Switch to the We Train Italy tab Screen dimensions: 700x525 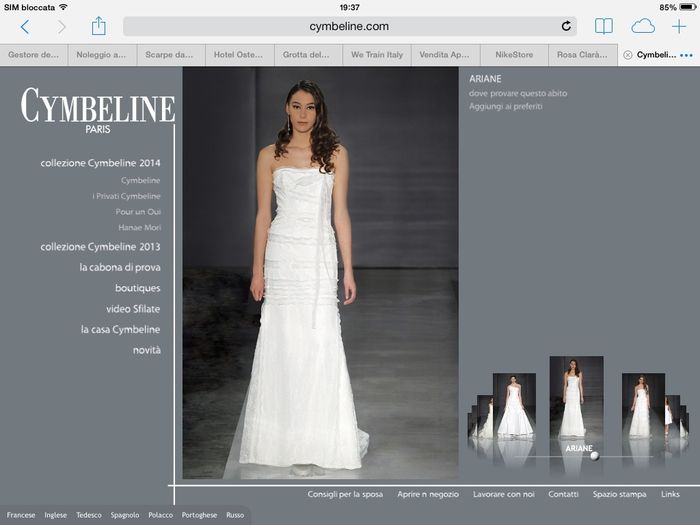(x=377, y=55)
